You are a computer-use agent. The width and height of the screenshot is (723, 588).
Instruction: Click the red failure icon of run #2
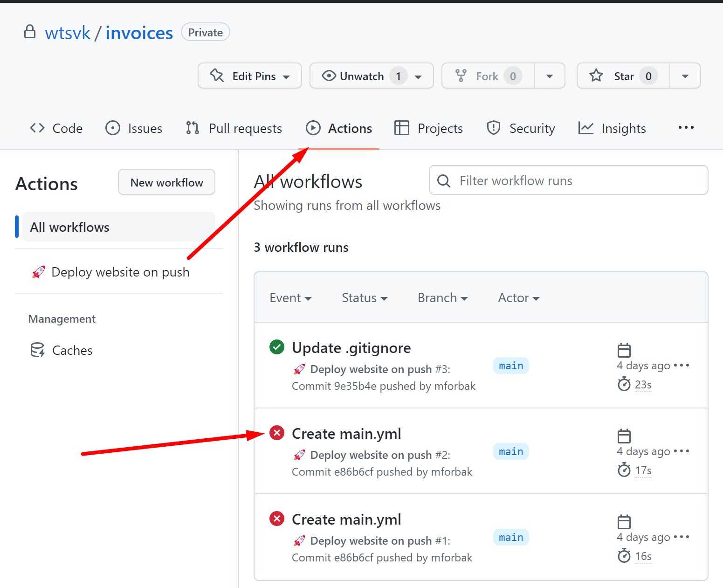pyautogui.click(x=277, y=433)
